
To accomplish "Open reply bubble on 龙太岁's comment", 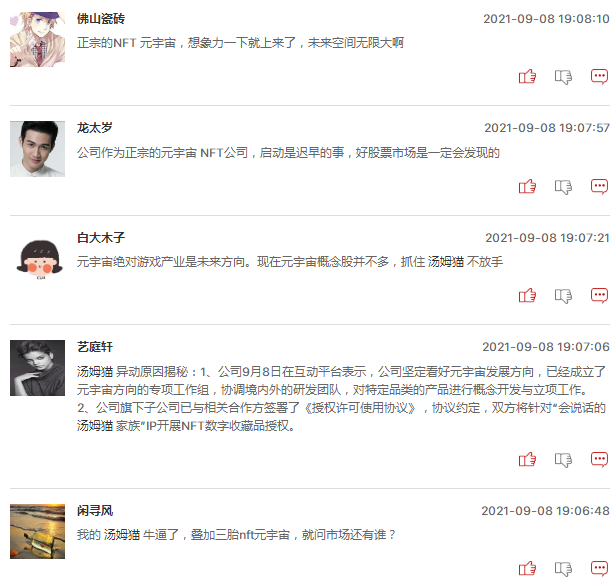I will point(600,187).
